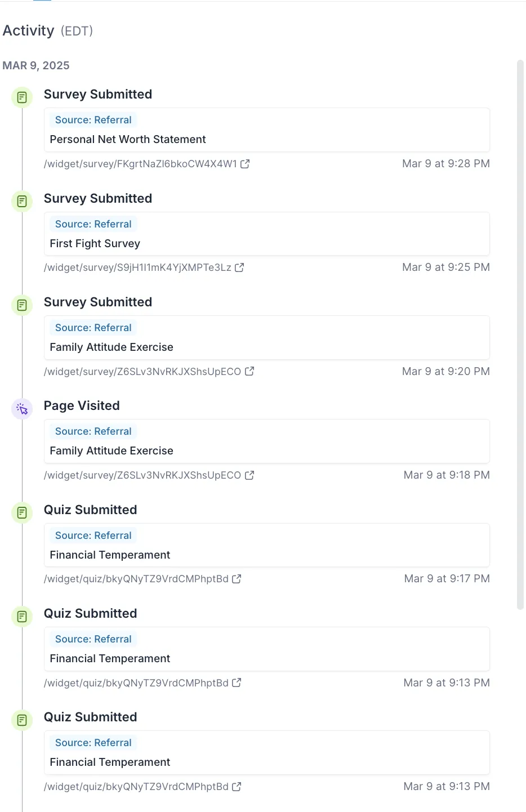The image size is (526, 812).
Task: Open the /widget/survey/FKgrtNaZl6bkoCW4X4W1 link
Action: pos(140,164)
